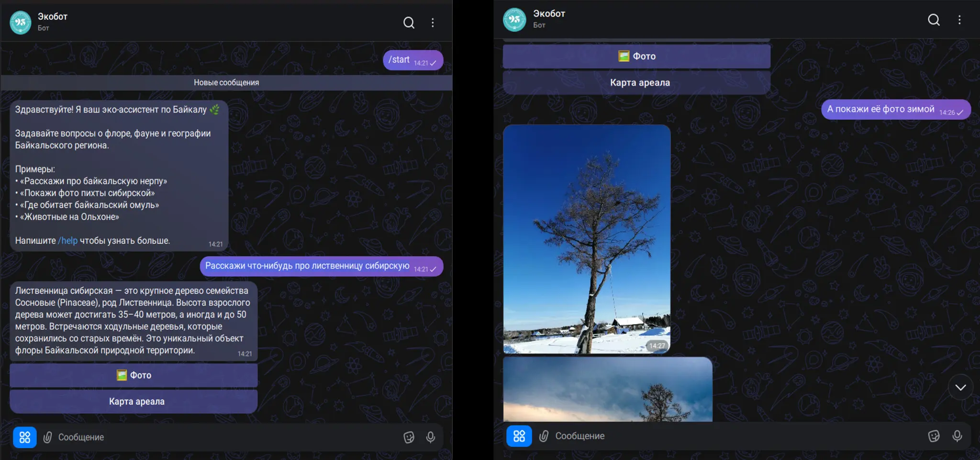
Task: Click the 'Новые сообщения' divider label
Action: pyautogui.click(x=226, y=82)
